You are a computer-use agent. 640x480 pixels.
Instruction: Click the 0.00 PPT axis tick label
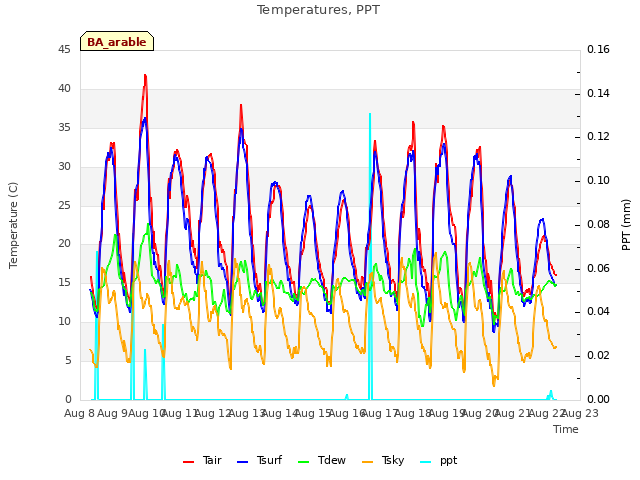pos(598,399)
